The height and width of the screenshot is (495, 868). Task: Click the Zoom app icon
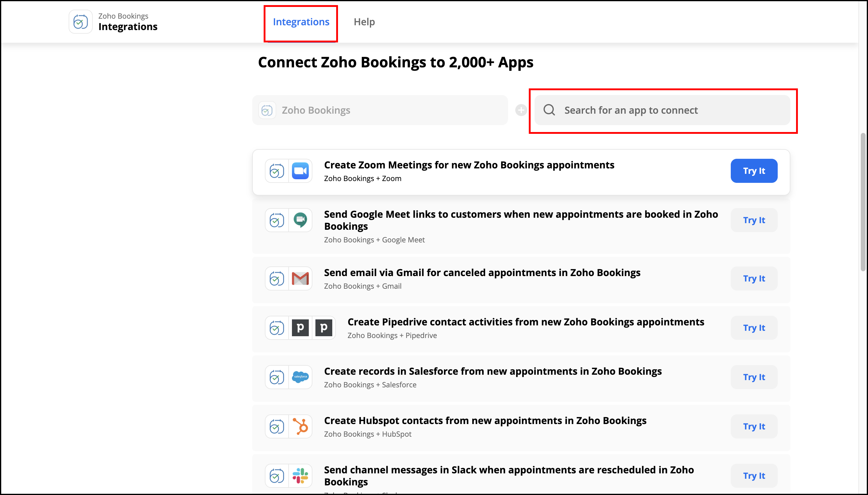(x=300, y=171)
